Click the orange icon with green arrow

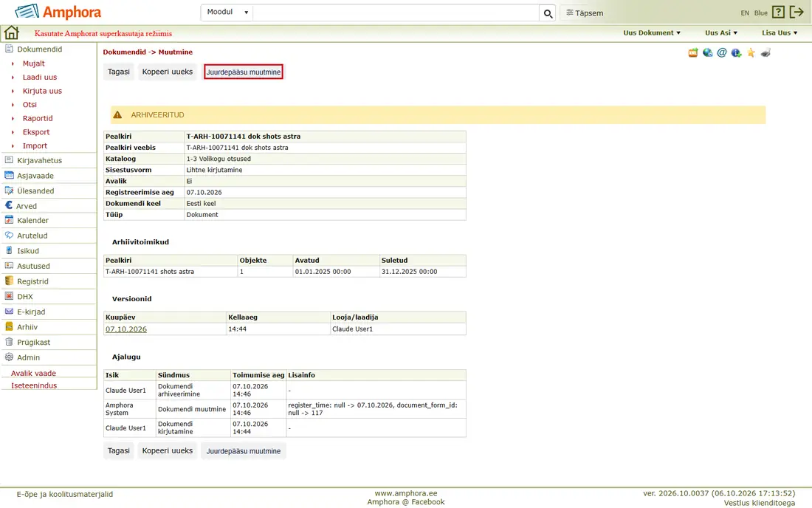pyautogui.click(x=693, y=52)
